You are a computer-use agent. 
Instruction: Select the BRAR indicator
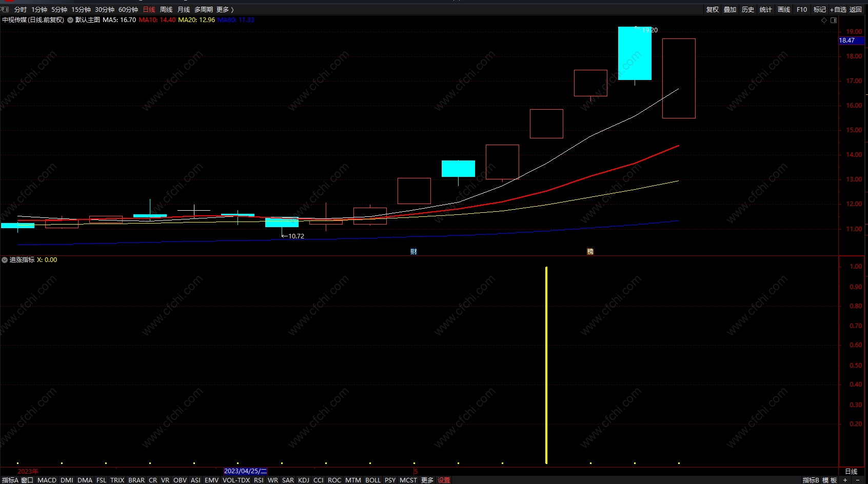[x=136, y=480]
